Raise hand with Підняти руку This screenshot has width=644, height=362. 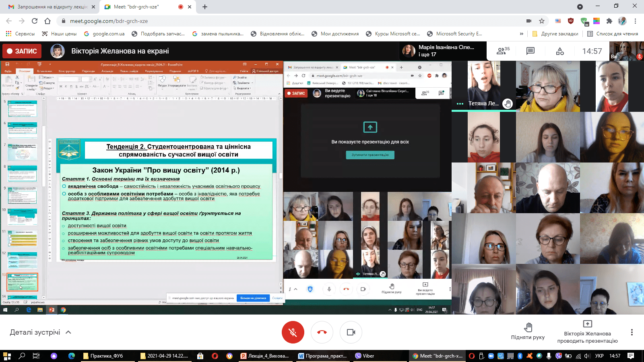tap(528, 331)
